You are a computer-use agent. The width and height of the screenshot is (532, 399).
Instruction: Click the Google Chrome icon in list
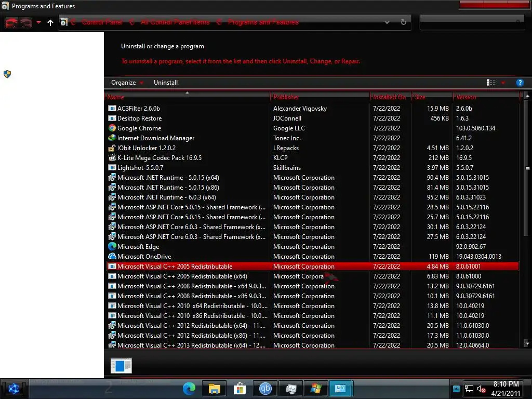pos(112,128)
